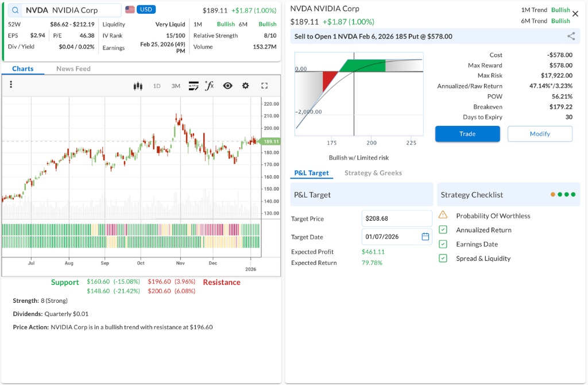Expand the chart to fullscreen

pyautogui.click(x=265, y=86)
